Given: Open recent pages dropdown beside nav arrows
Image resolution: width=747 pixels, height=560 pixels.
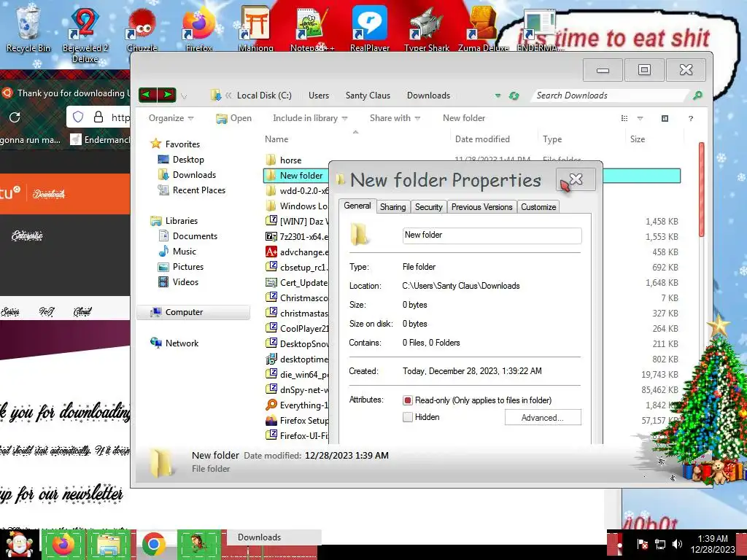Looking at the screenshot, I should pos(184,96).
